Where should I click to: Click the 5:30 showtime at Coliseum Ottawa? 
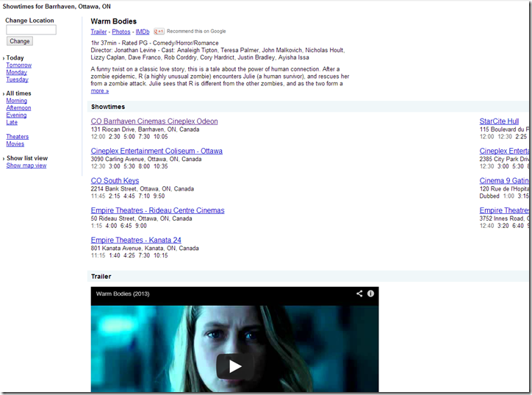pos(129,166)
